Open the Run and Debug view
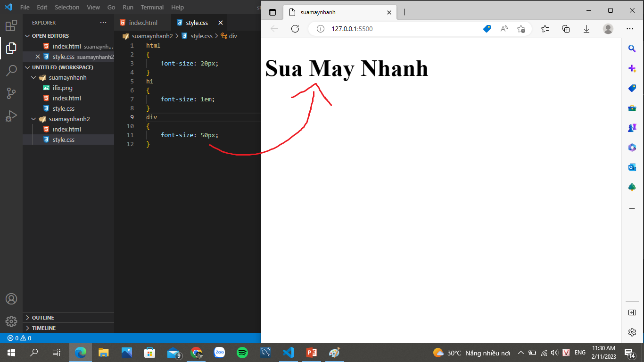Viewport: 644px width, 362px height. coord(11,116)
